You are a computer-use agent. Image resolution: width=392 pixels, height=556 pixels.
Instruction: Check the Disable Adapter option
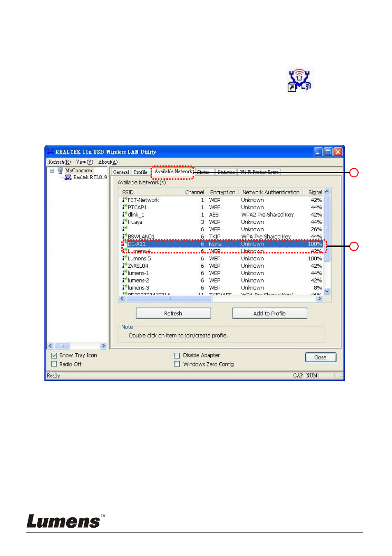177,355
